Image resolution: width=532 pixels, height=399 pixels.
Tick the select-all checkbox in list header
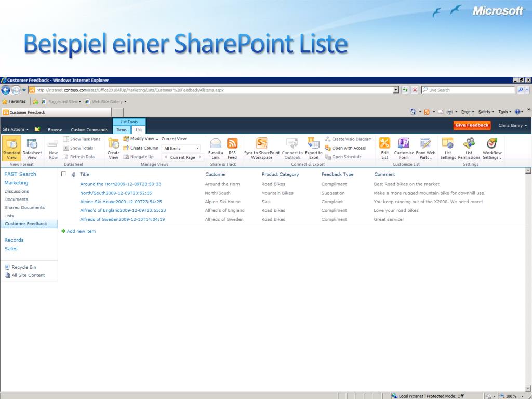(63, 174)
